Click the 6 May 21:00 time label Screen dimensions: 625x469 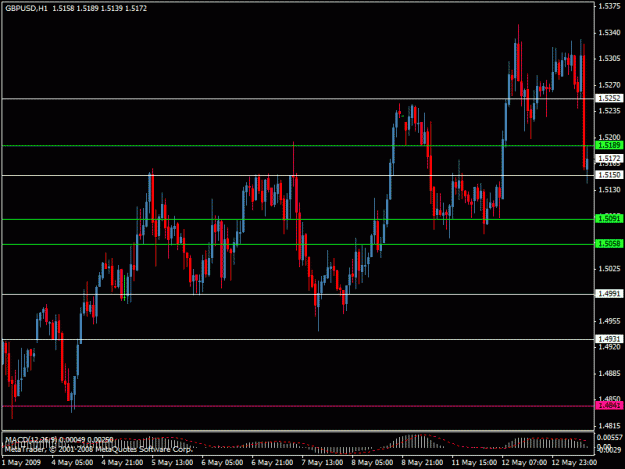coord(272,463)
